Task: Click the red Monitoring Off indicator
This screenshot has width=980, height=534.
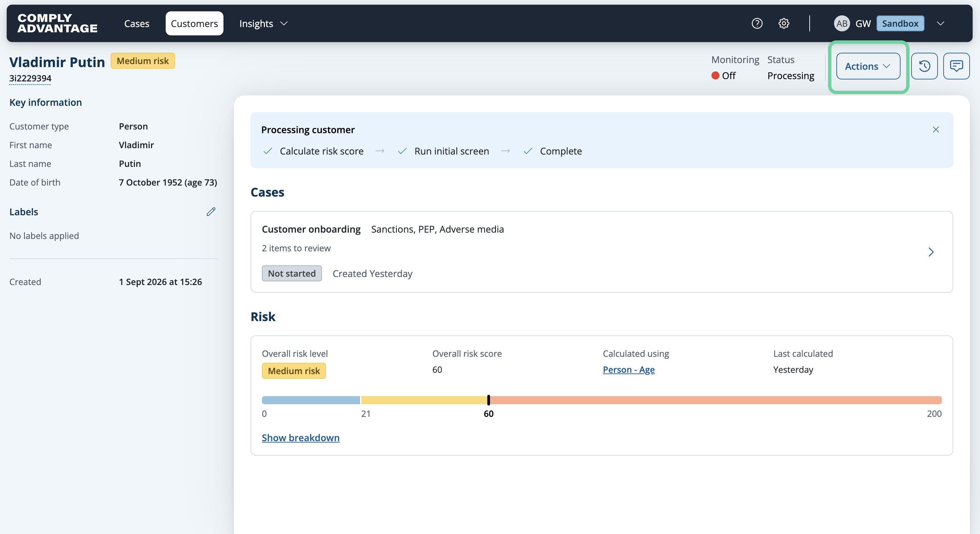Action: [x=715, y=76]
